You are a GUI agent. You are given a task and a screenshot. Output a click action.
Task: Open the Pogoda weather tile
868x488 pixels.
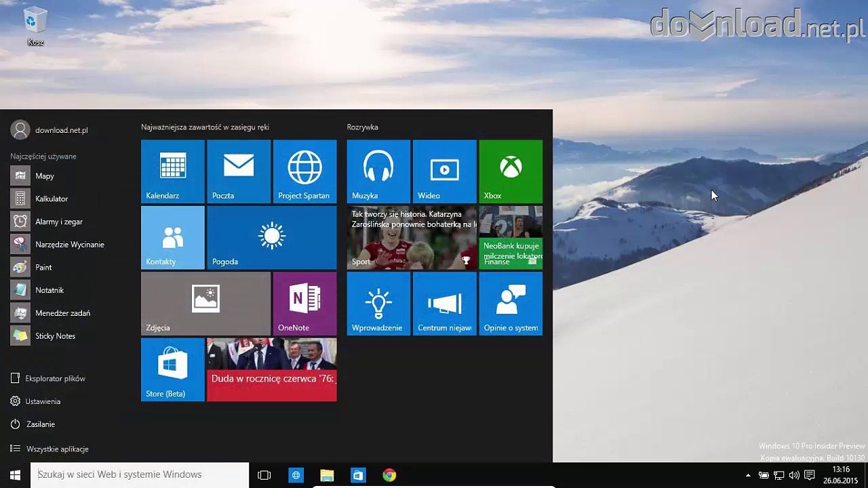coord(272,238)
